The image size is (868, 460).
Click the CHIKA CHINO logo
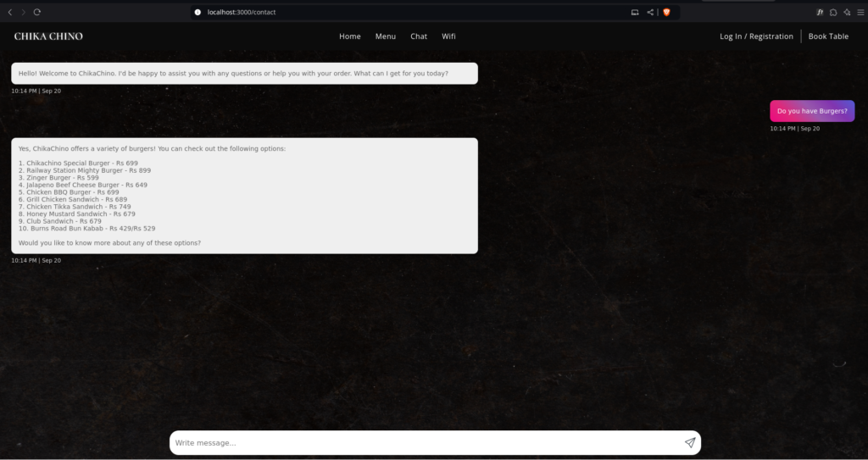(x=48, y=36)
